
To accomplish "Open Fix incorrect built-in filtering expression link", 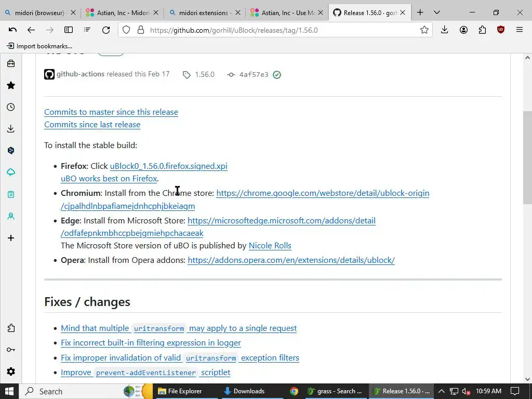I will pos(151,343).
